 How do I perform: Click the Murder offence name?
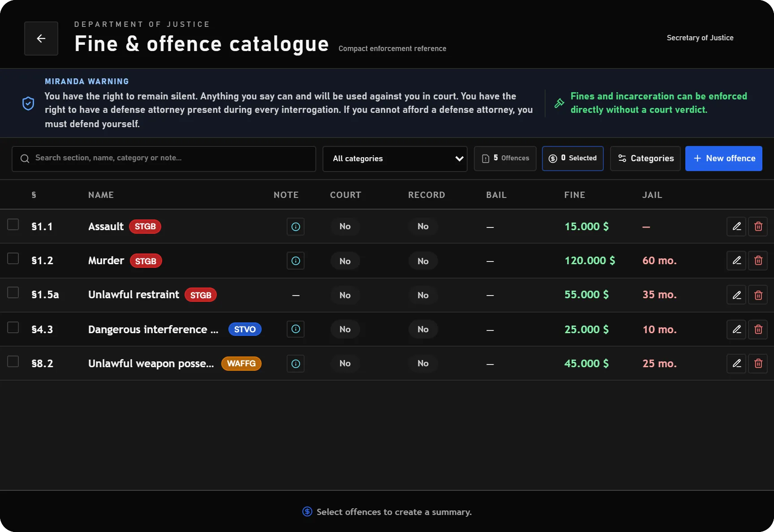coord(106,261)
